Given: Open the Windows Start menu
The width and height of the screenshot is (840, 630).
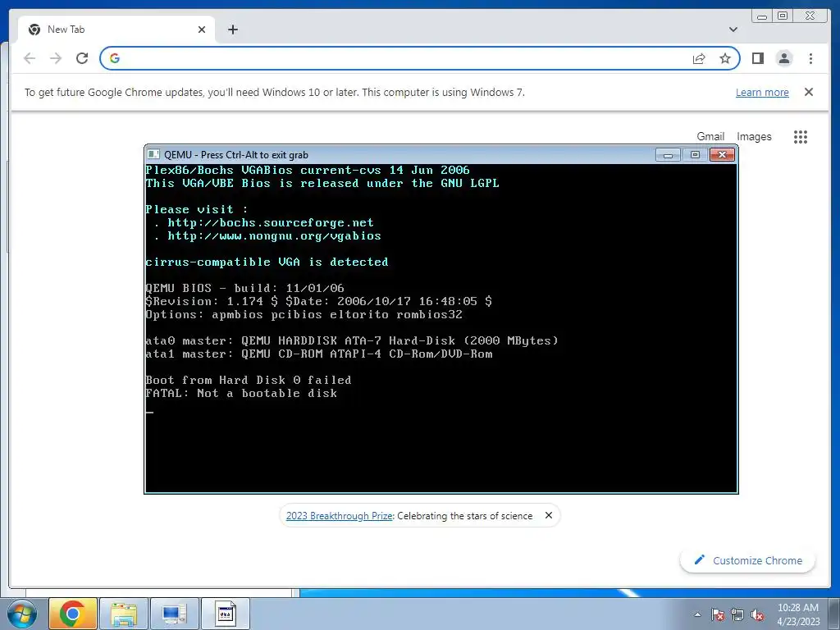Looking at the screenshot, I should click(x=22, y=614).
